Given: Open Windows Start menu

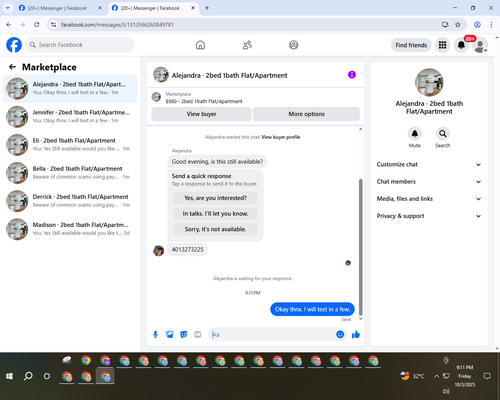Looking at the screenshot, I should [9, 376].
